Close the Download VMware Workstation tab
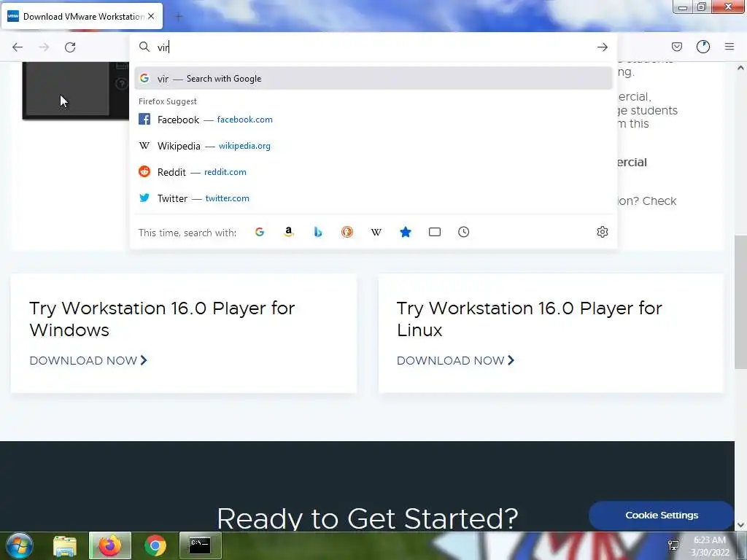This screenshot has height=560, width=747. [151, 16]
